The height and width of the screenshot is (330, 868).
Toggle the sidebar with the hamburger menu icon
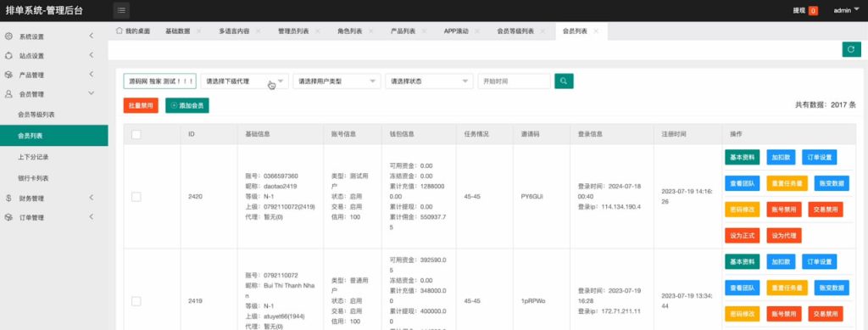(x=121, y=10)
